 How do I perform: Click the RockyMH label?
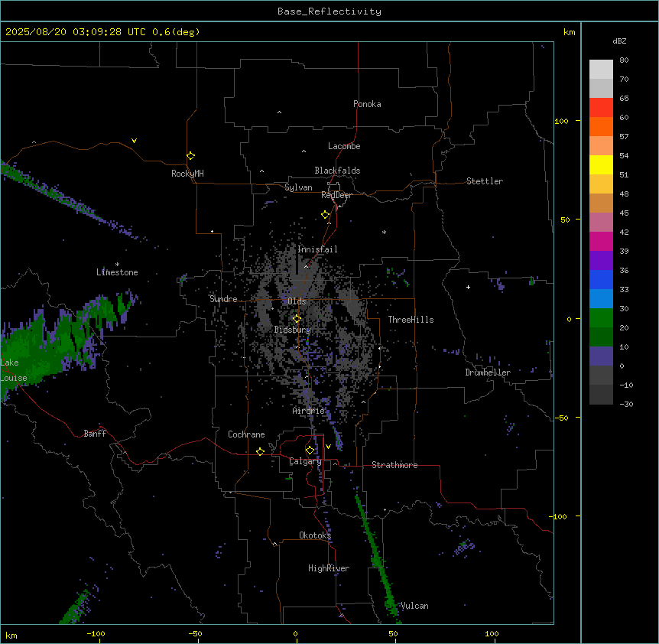[187, 173]
